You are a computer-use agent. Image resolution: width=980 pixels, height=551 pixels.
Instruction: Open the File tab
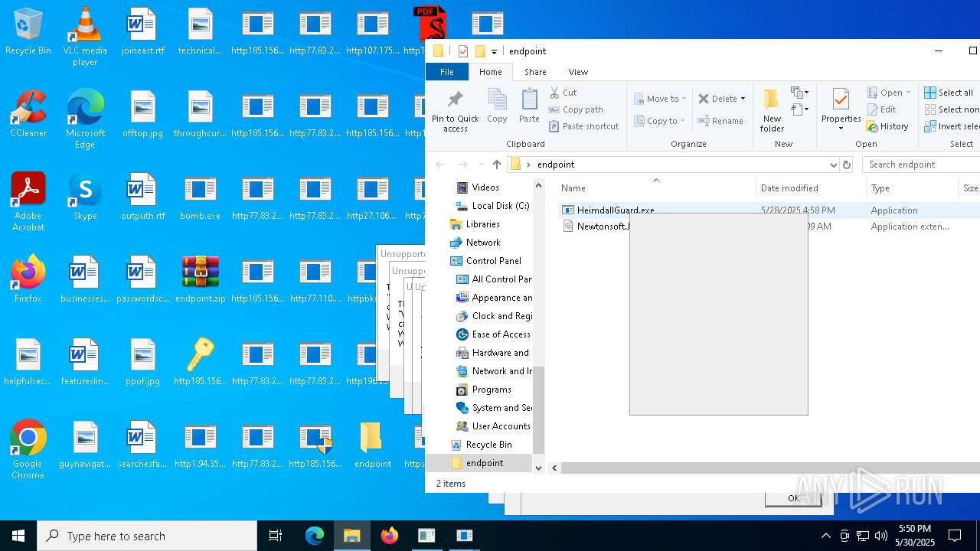point(447,72)
